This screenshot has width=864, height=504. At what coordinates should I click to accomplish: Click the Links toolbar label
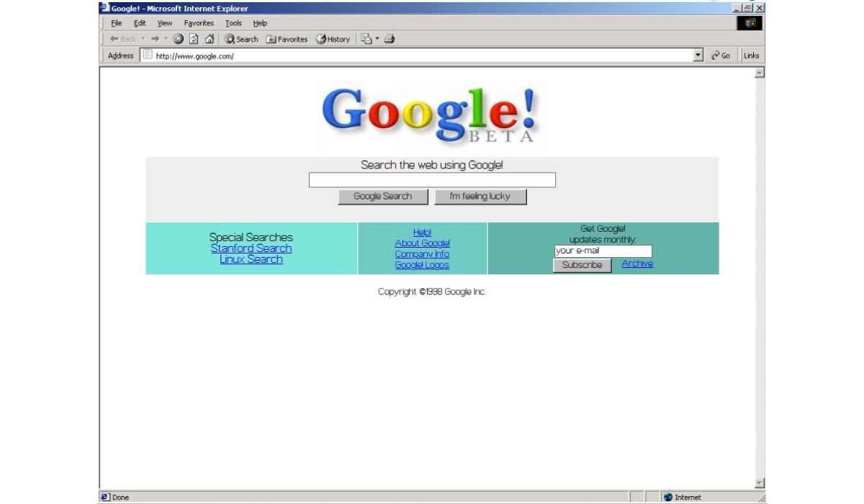(751, 55)
